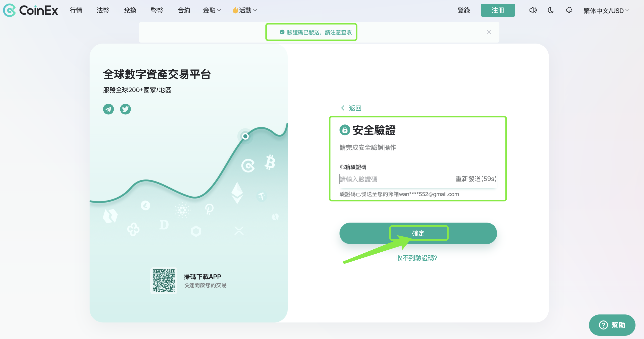Screen dimensions: 644x339
Task: Open 繁体中文/USD language selector
Action: pyautogui.click(x=606, y=11)
